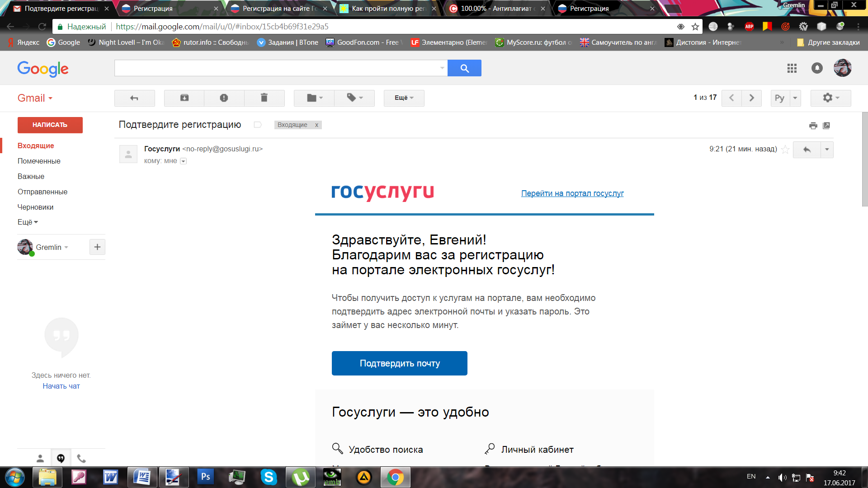868x488 pixels.
Task: Expand the Ещё sidebar section
Action: (x=28, y=222)
